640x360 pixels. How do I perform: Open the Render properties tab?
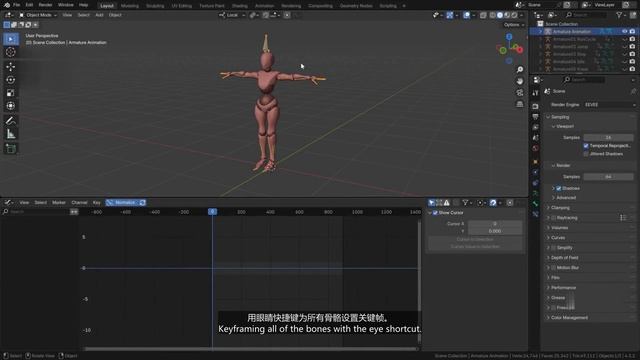click(536, 106)
